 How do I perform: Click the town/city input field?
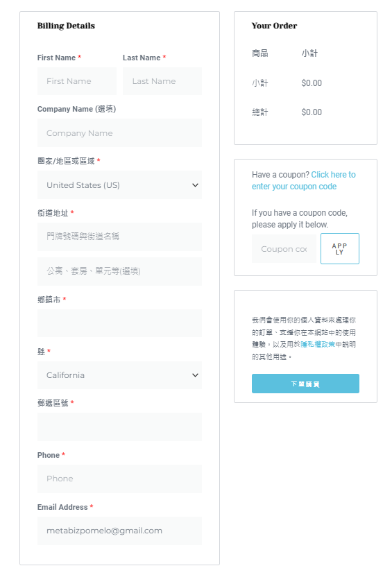119,323
